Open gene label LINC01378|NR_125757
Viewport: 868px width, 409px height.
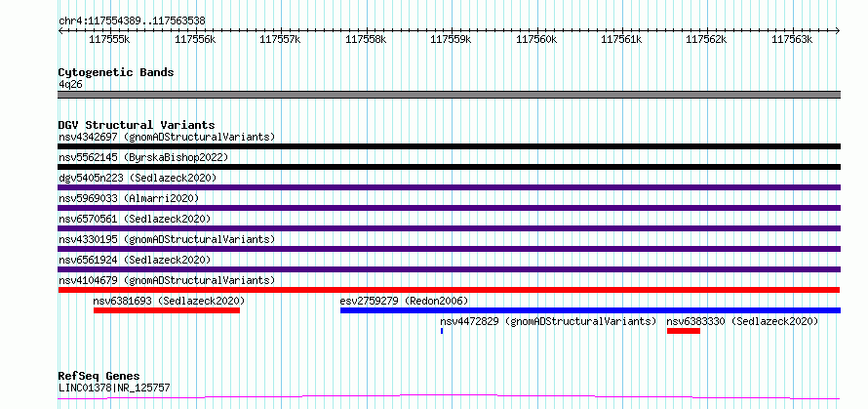[114, 388]
